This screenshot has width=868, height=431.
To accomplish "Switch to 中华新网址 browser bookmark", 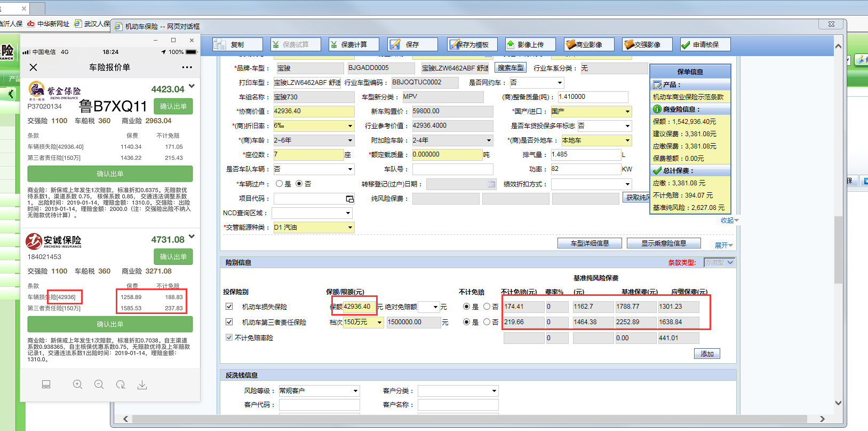I will (49, 23).
